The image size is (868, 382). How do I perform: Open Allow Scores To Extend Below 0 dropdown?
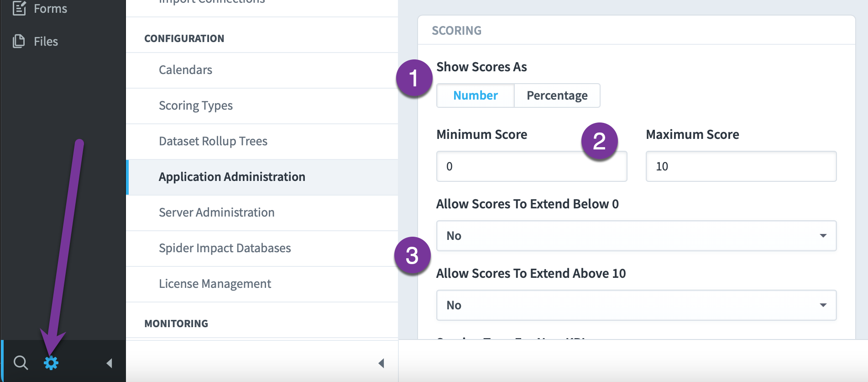tap(636, 236)
